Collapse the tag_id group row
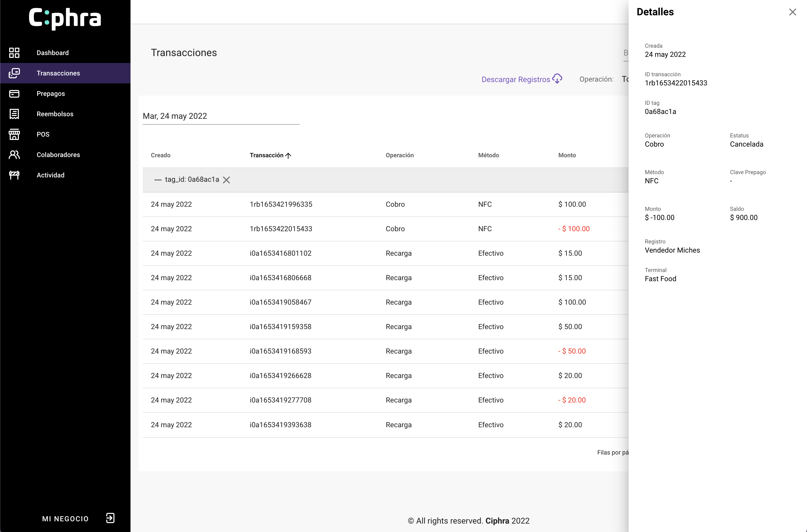This screenshot has height=532, width=807. point(158,180)
